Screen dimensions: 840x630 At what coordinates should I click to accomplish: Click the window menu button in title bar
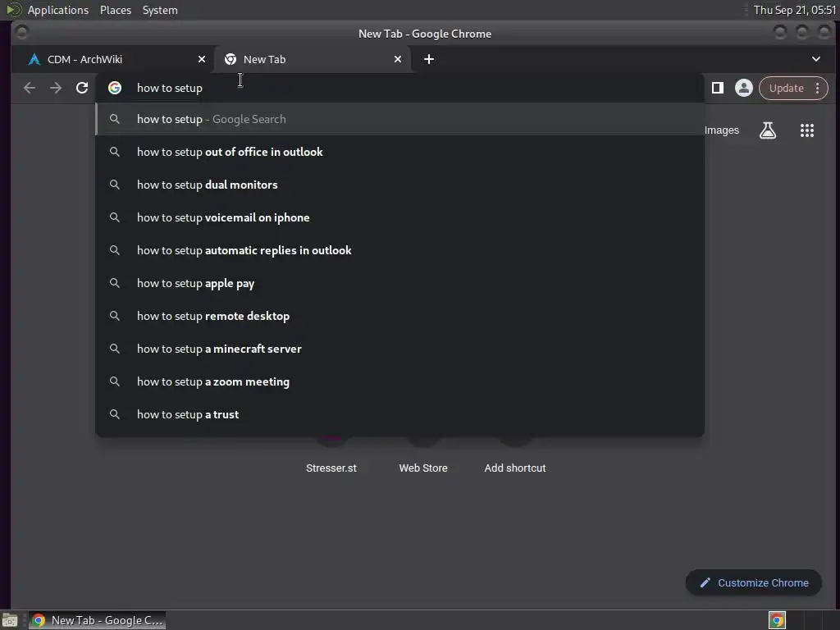(22, 33)
